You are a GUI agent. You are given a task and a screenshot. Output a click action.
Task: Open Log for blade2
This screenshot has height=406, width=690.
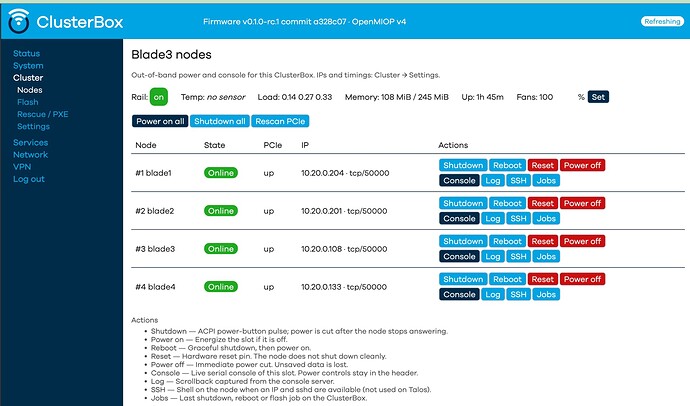(493, 219)
